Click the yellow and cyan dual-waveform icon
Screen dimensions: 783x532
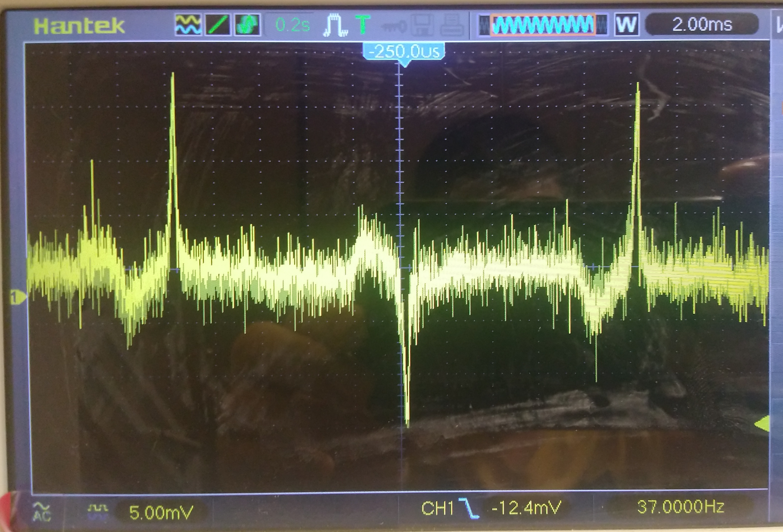click(188, 25)
